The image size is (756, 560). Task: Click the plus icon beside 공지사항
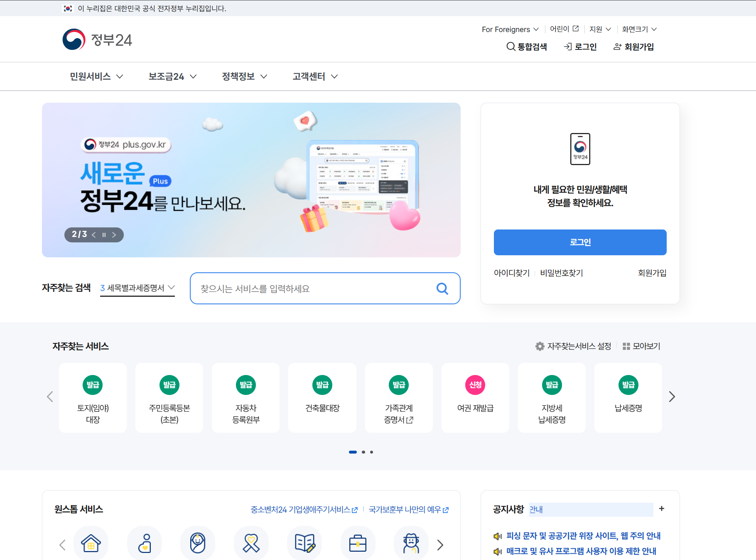click(x=662, y=508)
